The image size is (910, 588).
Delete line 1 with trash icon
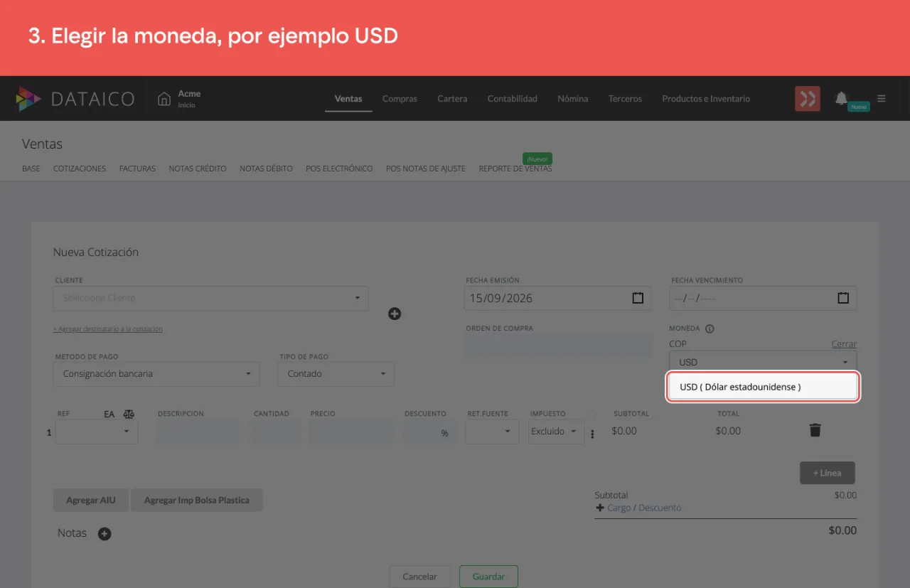[x=815, y=430]
